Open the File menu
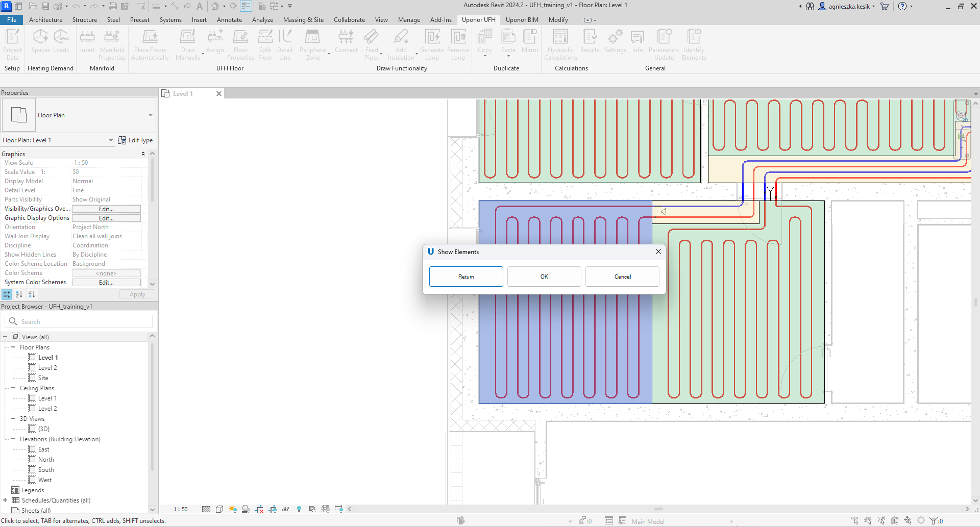The width and height of the screenshot is (980, 527). tap(11, 20)
